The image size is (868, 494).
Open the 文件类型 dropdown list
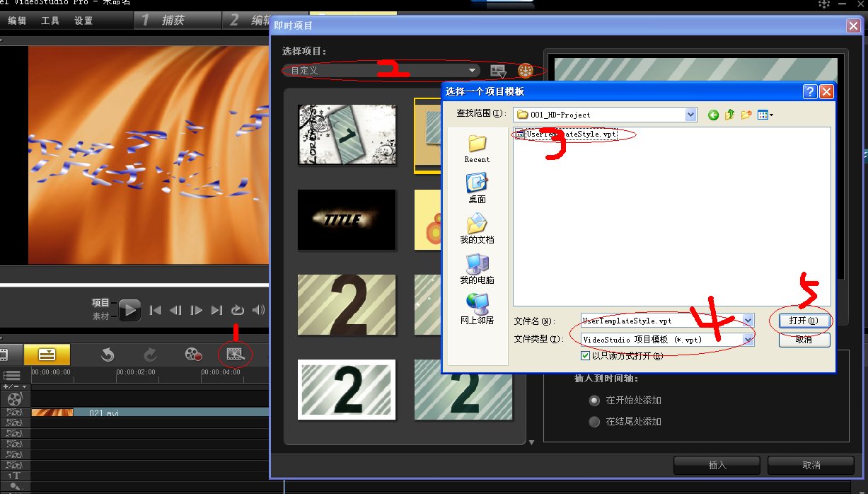coord(748,340)
